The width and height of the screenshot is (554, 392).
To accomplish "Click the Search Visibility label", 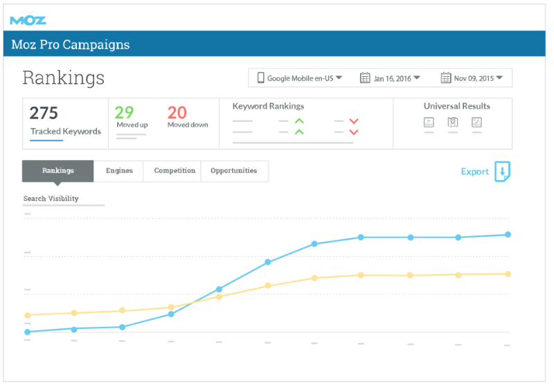I will (51, 199).
